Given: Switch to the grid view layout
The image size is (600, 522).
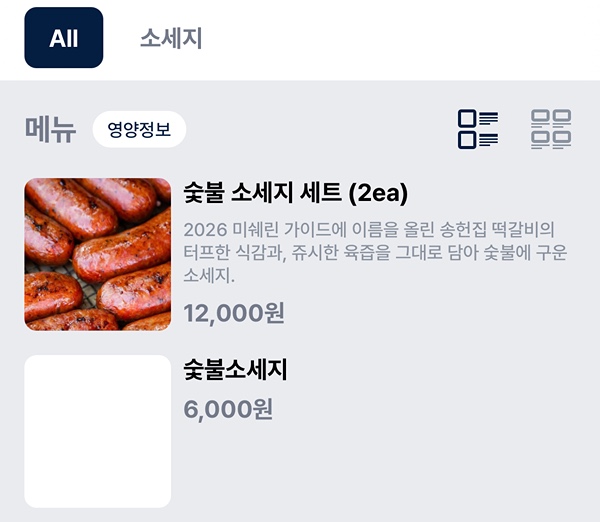Looking at the screenshot, I should (551, 130).
